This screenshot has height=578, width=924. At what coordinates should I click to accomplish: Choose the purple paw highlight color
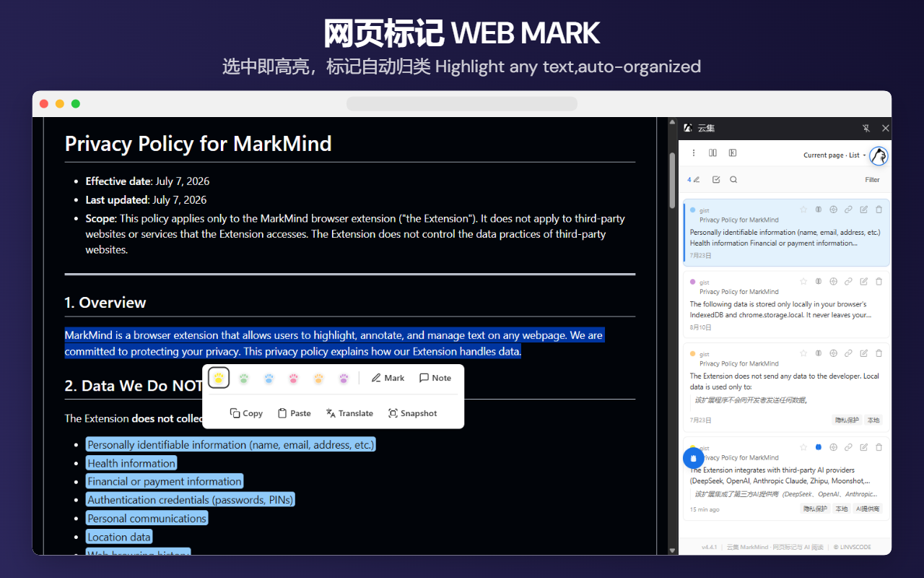click(344, 378)
